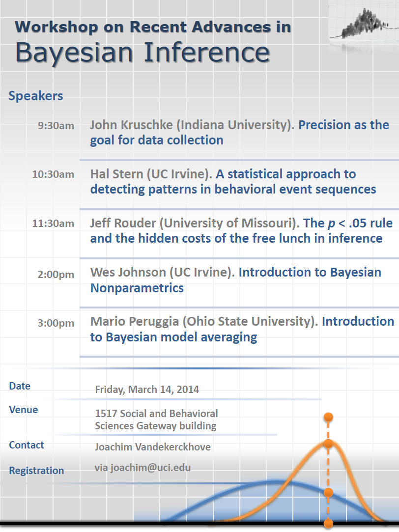The image size is (399, 532).
Task: Click the venue address "1517 Social and Behavioral Sciences Gateway building"
Action: click(156, 420)
